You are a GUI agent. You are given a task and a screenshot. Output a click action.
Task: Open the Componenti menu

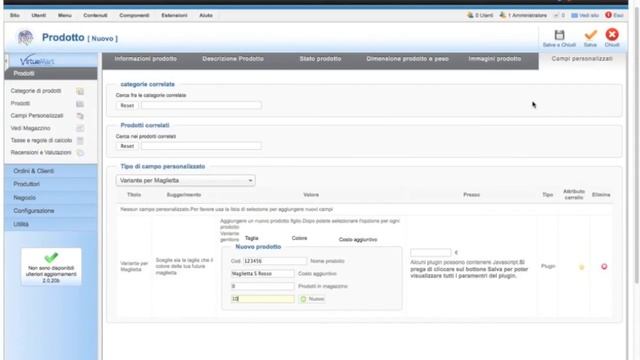coord(134,15)
